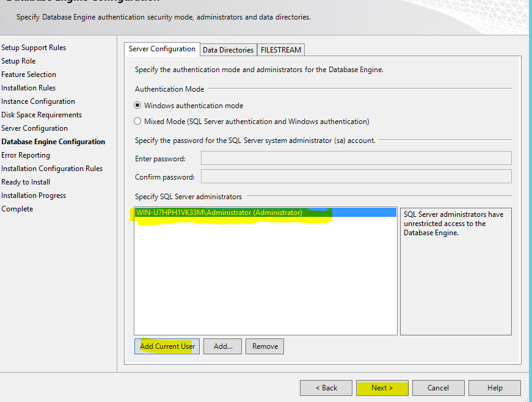This screenshot has height=402, width=532.
Task: Go back with the Back button
Action: coord(326,388)
